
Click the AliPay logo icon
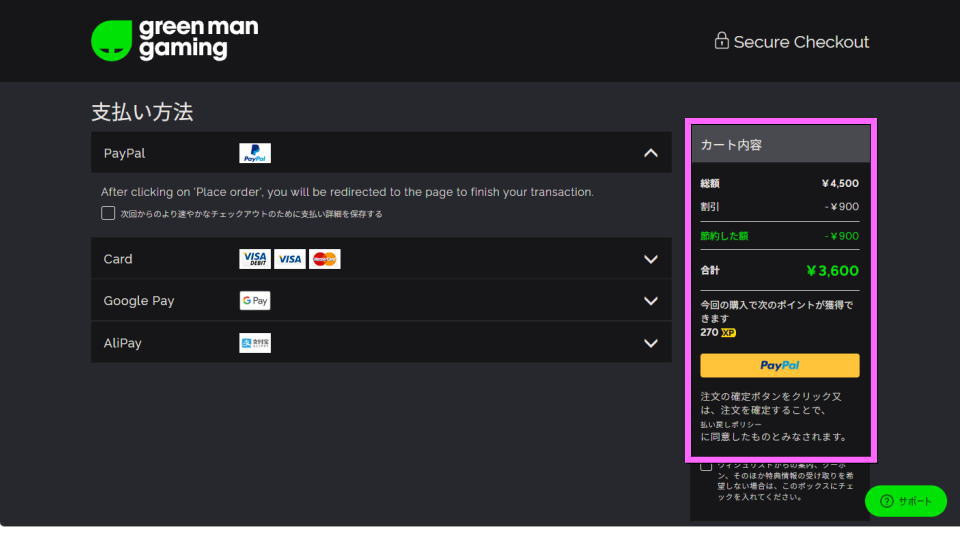pos(255,343)
